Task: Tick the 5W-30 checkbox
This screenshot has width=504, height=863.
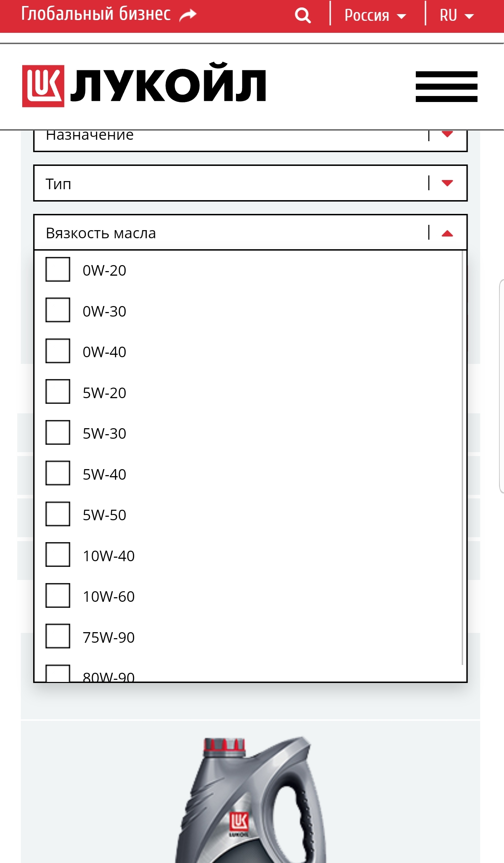Action: tap(58, 432)
